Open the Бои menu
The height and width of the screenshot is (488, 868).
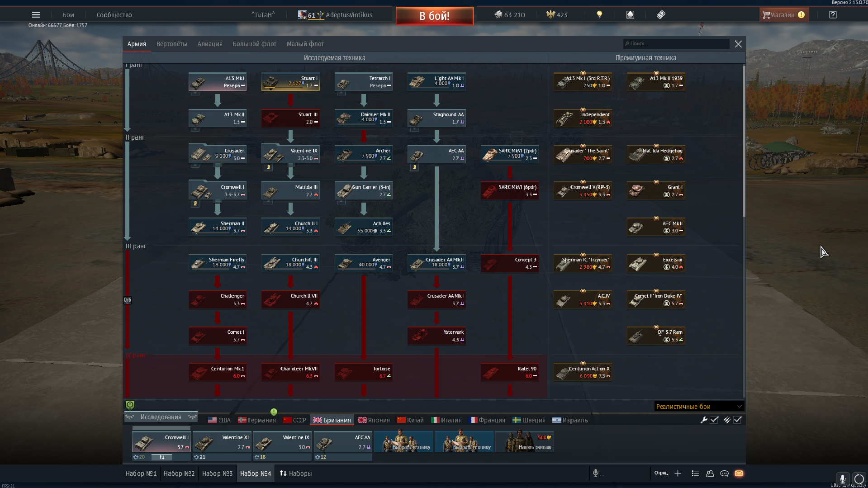point(68,15)
